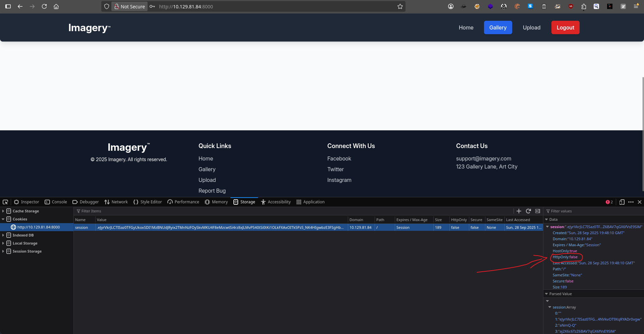This screenshot has height=334, width=644.
Task: Bookmark this page with star icon
Action: point(400,6)
